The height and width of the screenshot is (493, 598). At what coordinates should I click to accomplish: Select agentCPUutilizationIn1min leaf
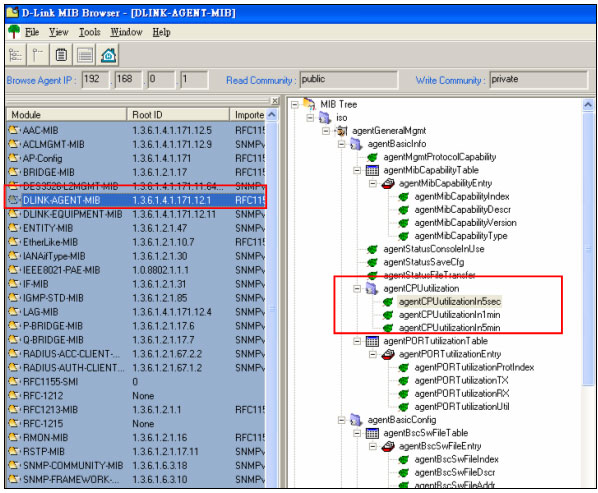click(450, 315)
